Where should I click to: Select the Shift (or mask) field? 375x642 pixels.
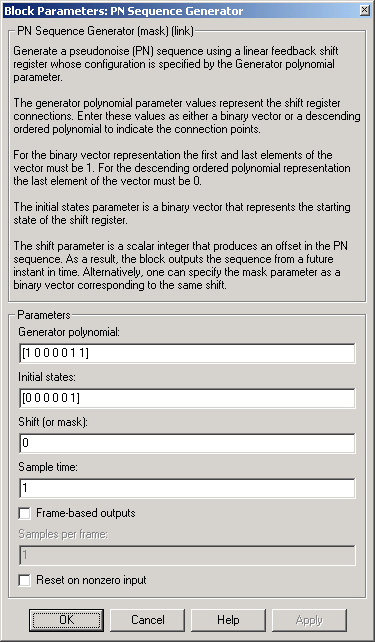click(187, 443)
